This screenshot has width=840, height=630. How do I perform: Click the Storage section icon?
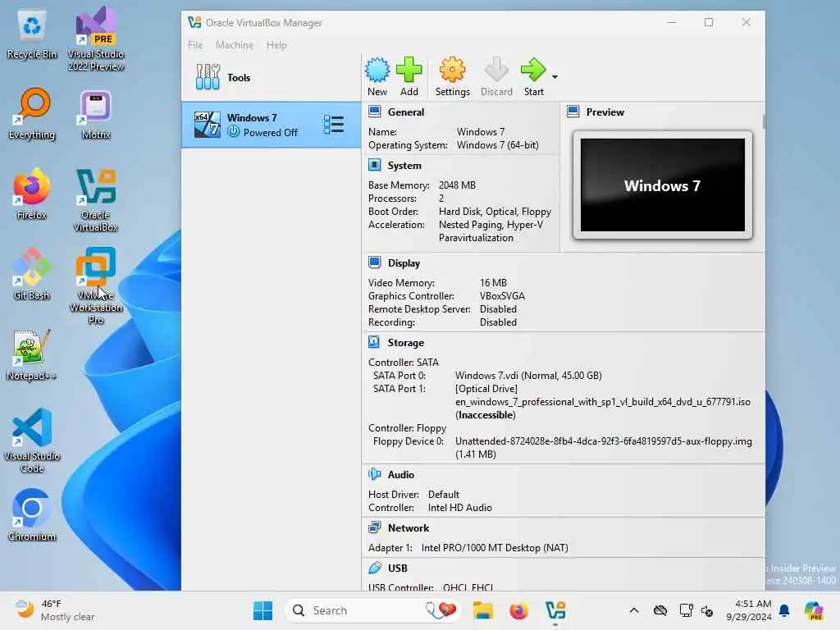374,342
